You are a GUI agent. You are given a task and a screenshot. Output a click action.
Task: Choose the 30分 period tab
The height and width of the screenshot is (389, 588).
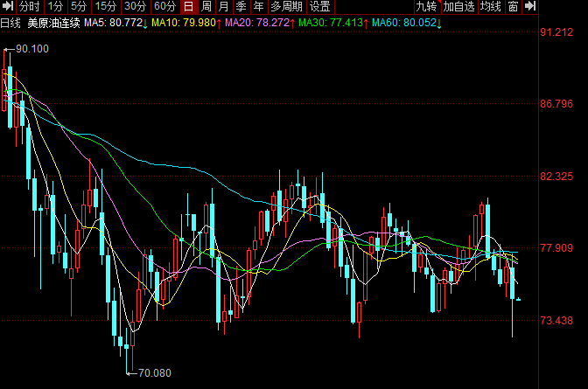[136, 6]
